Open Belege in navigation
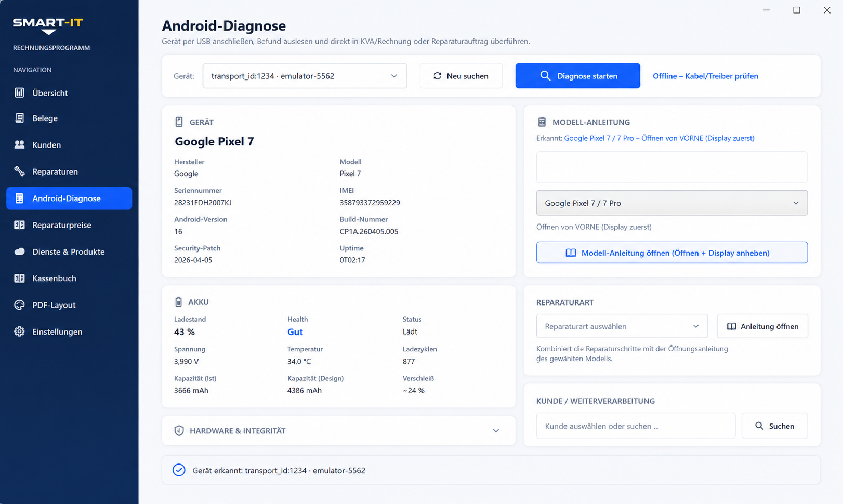Image resolution: width=843 pixels, height=504 pixels. point(69,118)
